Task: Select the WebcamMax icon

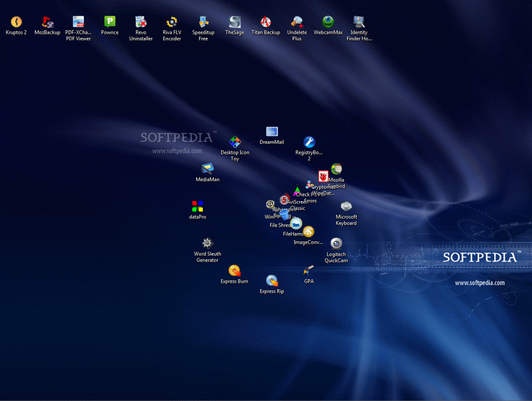Action: 328,22
